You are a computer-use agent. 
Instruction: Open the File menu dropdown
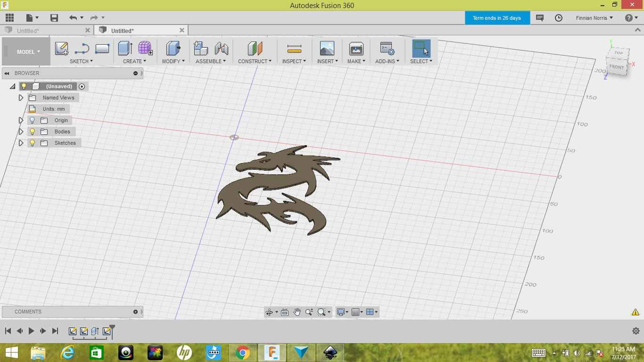pos(32,18)
